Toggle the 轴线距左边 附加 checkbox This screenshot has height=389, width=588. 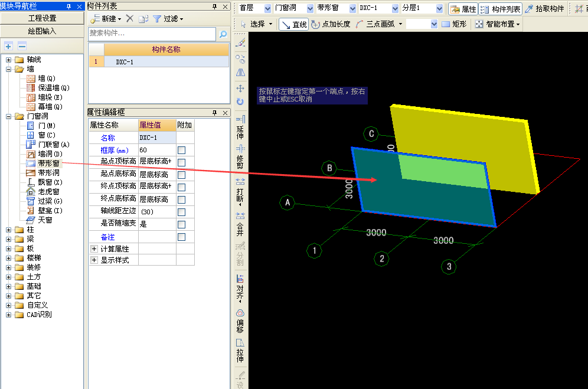tap(181, 212)
